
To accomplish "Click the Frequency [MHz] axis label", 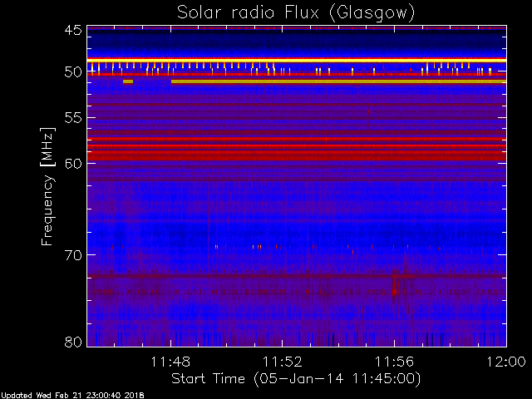I will (x=47, y=186).
